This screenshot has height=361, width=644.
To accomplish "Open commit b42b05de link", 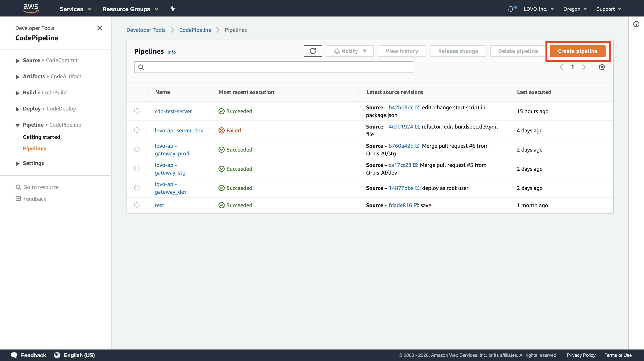I will 401,107.
